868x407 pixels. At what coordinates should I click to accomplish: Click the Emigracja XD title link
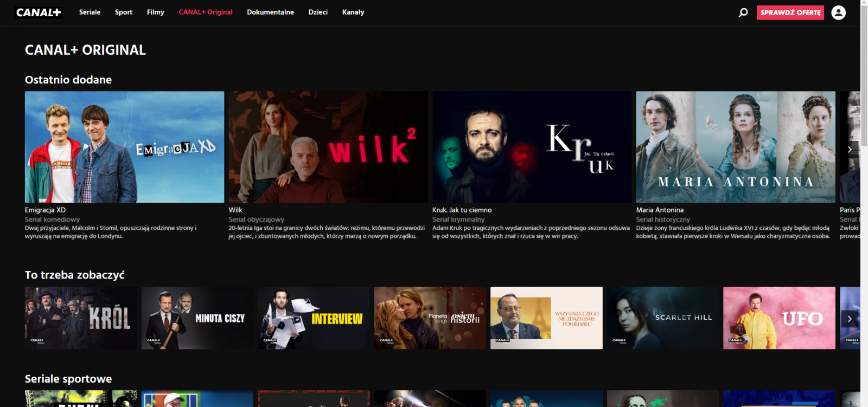(x=45, y=210)
